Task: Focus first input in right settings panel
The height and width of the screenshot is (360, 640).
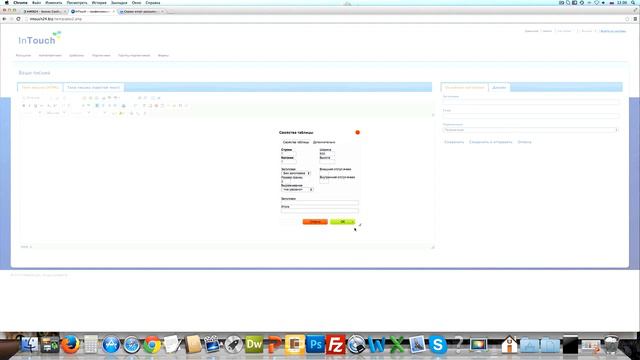Action: [x=531, y=102]
